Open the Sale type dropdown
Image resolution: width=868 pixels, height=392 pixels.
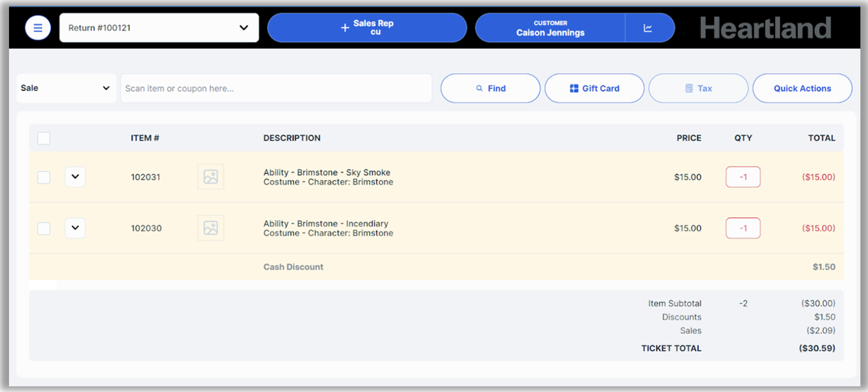tap(66, 88)
